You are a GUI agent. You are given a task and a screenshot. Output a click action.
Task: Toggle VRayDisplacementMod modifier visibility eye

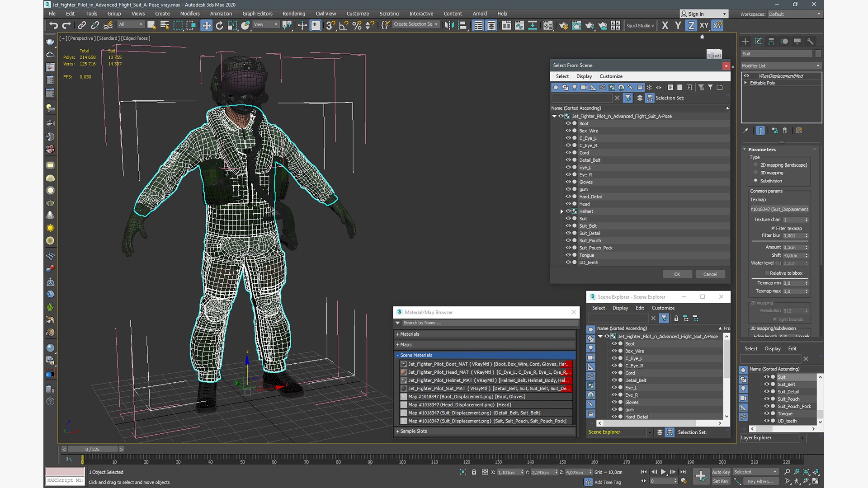746,76
